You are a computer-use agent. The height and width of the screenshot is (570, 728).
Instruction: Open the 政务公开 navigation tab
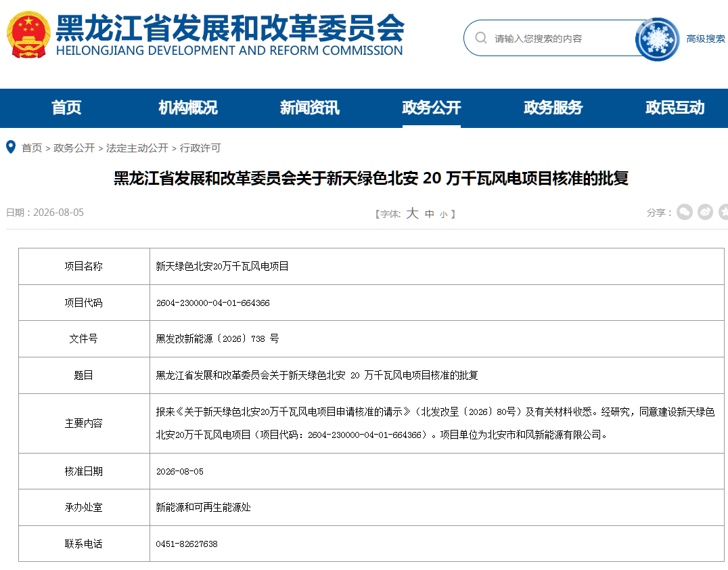432,108
